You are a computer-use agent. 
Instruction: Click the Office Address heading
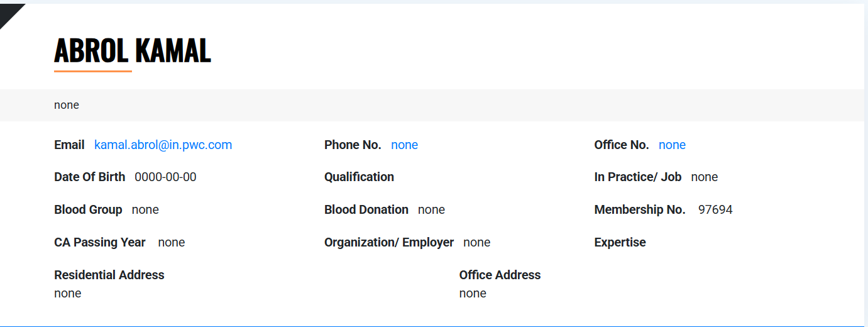[x=500, y=275]
